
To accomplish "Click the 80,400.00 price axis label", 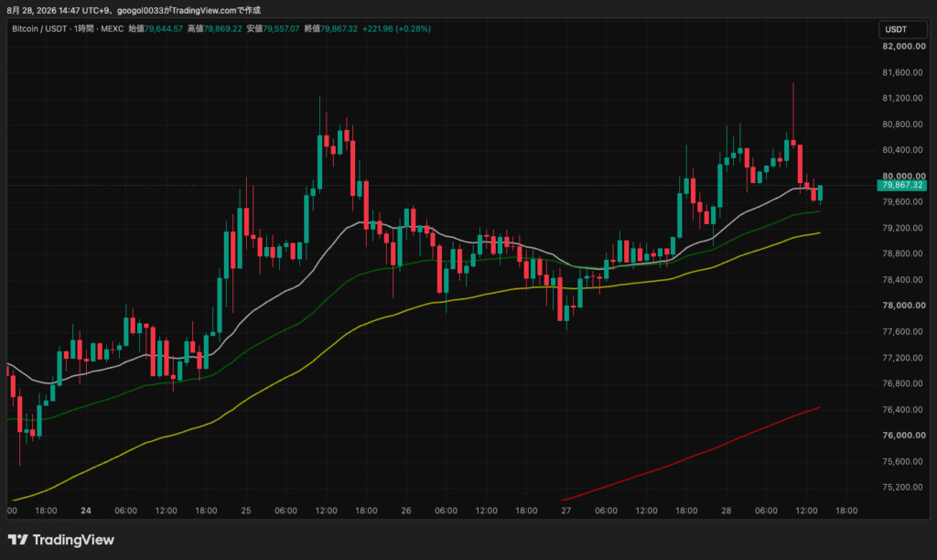I will pos(903,150).
